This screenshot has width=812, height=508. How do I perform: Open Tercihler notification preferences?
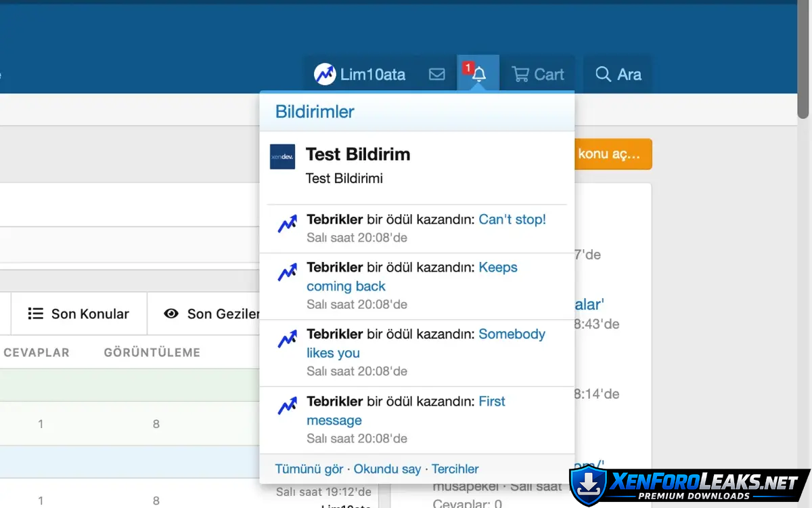[x=455, y=469]
